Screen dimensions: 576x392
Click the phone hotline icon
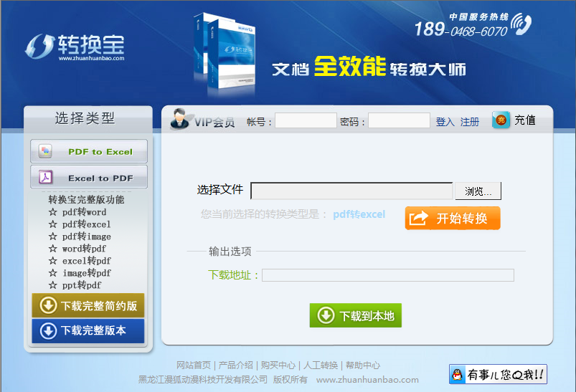[x=521, y=24]
